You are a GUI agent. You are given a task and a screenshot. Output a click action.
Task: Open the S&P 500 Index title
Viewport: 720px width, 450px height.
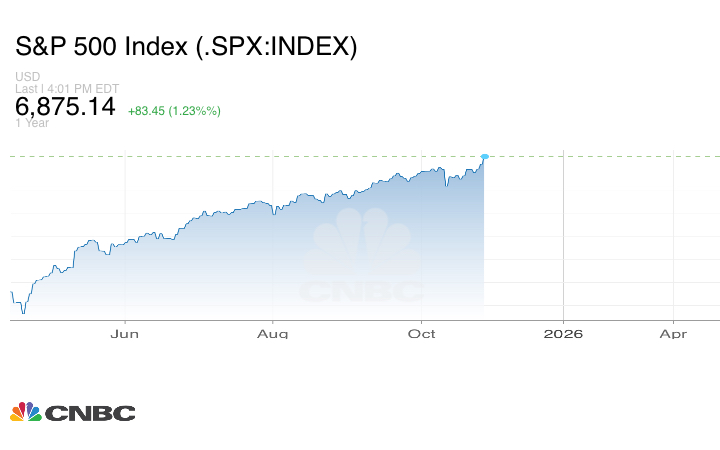(x=186, y=47)
